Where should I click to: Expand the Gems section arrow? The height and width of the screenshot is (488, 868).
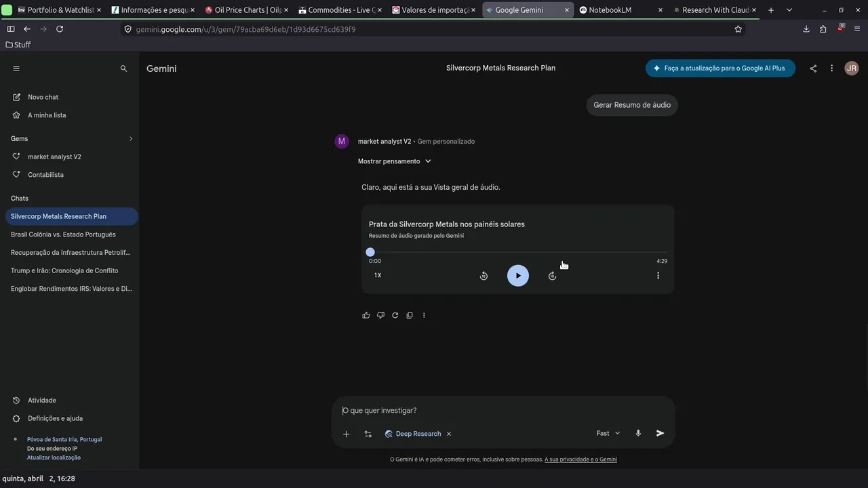[131, 139]
